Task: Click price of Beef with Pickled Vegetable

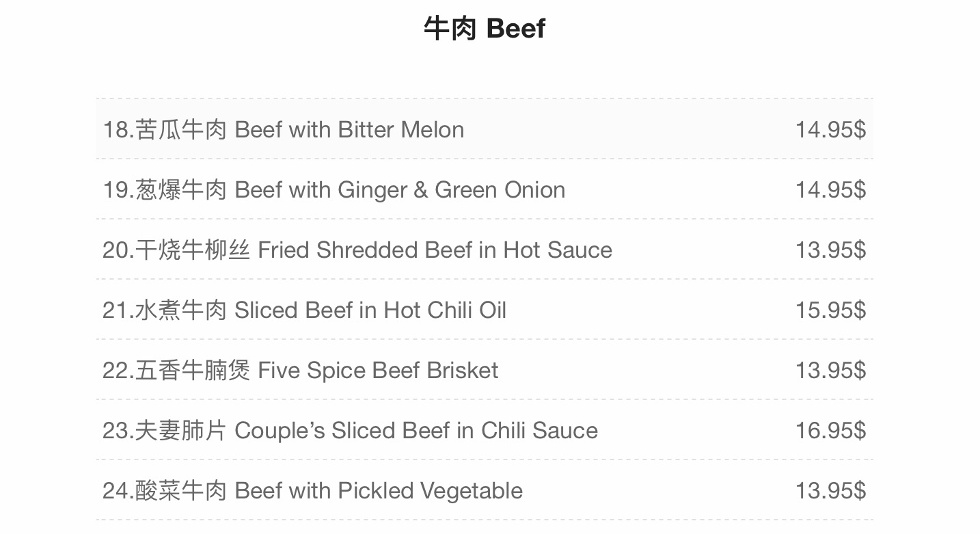Action: 830,491
